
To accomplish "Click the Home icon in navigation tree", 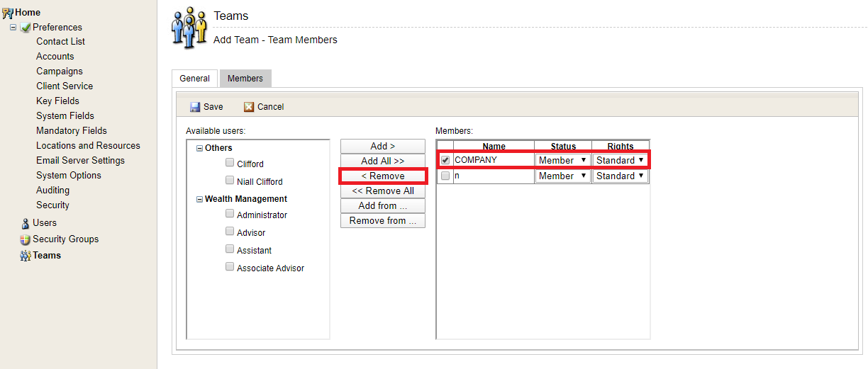I will click(x=8, y=13).
